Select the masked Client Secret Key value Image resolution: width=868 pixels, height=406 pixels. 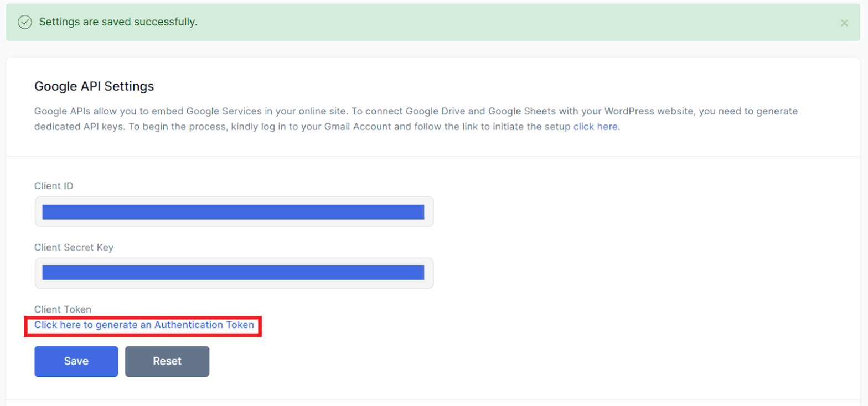point(232,273)
